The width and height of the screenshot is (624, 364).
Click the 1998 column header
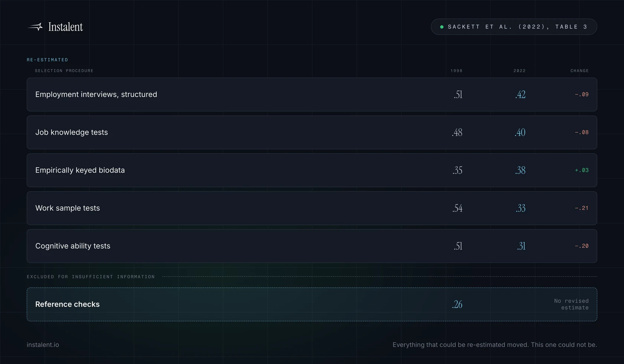tap(456, 71)
